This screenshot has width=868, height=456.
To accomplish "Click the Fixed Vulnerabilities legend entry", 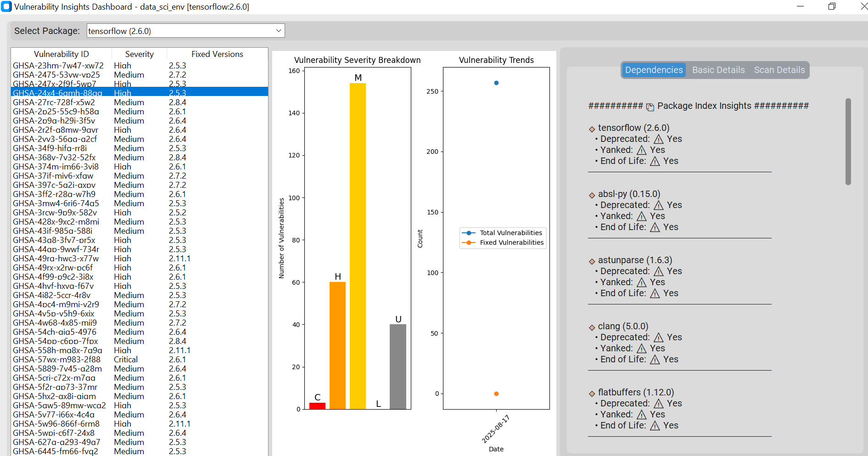I will point(503,242).
